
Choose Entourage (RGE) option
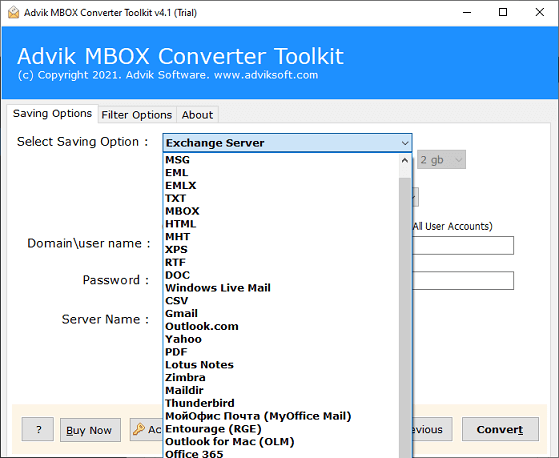pos(282,429)
